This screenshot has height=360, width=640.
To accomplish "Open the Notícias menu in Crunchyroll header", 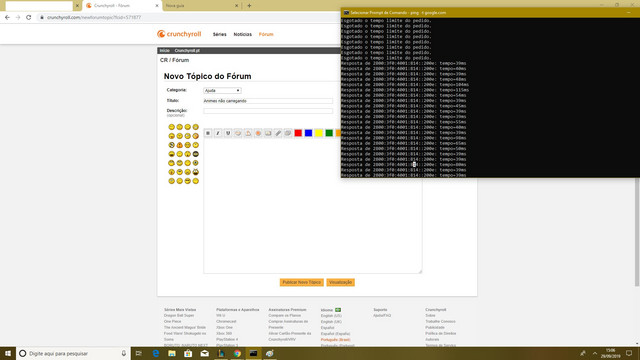I will click(242, 34).
